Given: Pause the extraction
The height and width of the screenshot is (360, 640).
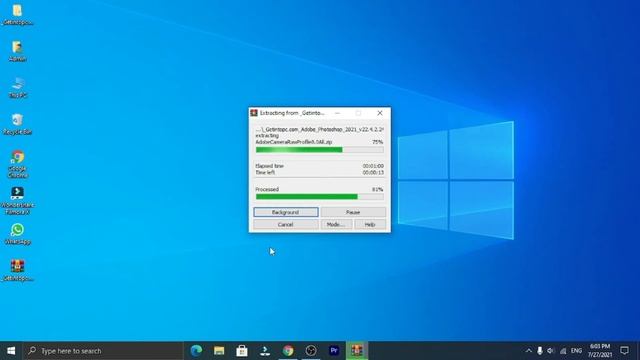Looking at the screenshot, I should click(x=353, y=212).
